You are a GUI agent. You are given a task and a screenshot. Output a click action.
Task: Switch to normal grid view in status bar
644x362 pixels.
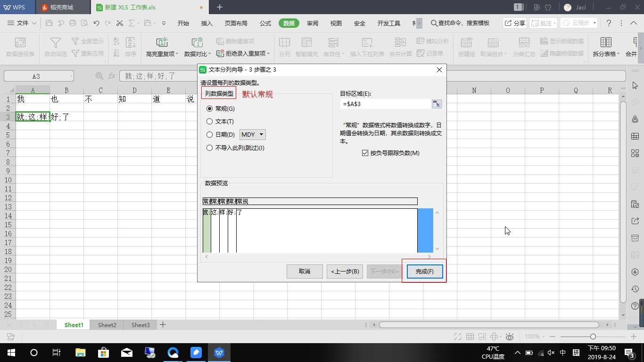(x=470, y=337)
